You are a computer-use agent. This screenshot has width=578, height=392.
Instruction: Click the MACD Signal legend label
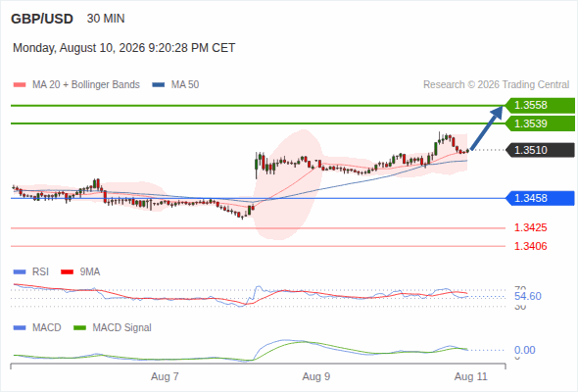click(122, 327)
